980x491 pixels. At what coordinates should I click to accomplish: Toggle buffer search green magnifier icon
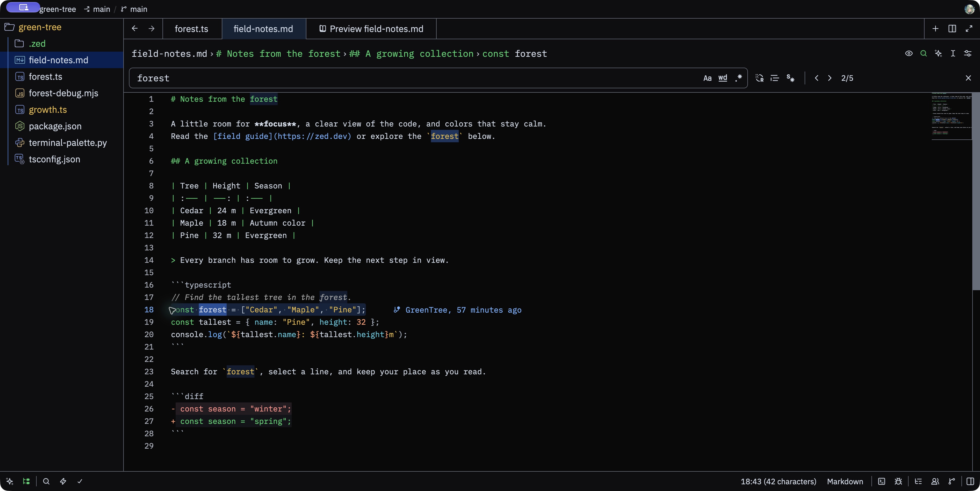click(924, 54)
